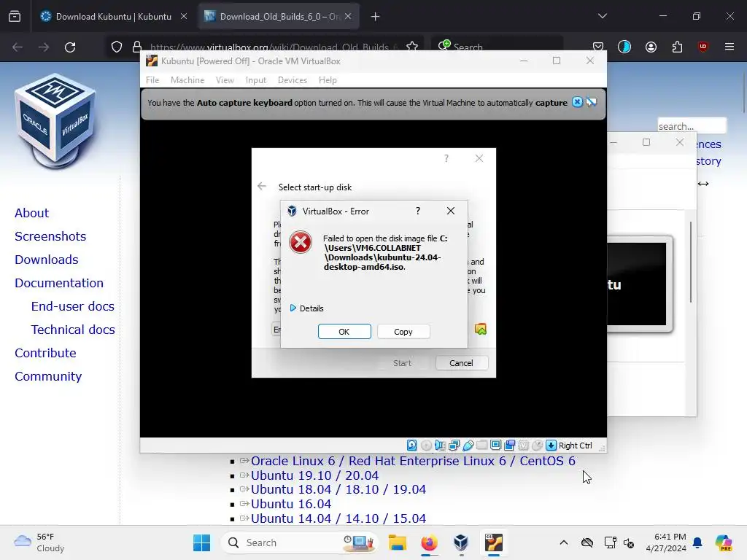Click the VirtualBox logo image
The height and width of the screenshot is (560, 747).
click(55, 121)
